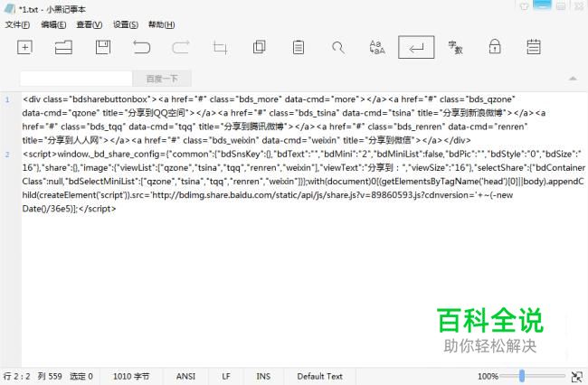This screenshot has width=588, height=385.
Task: Click the "<script>window._bd_share_config" text
Action: [x=93, y=155]
